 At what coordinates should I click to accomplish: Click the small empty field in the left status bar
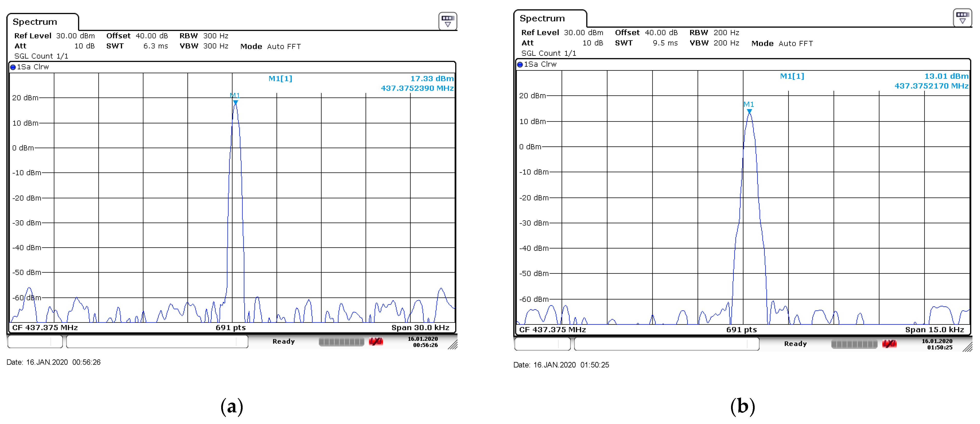pyautogui.click(x=35, y=342)
